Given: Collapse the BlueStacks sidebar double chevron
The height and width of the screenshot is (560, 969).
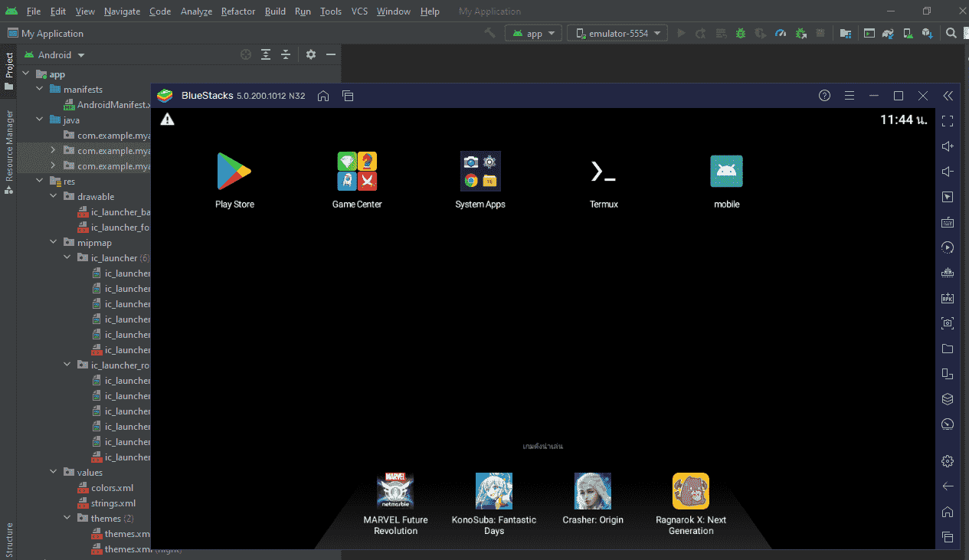Looking at the screenshot, I should pyautogui.click(x=948, y=96).
